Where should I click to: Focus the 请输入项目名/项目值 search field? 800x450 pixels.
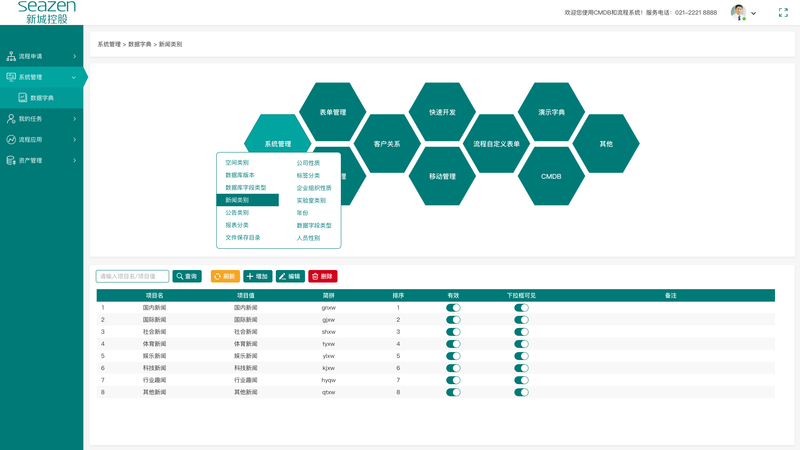click(x=132, y=276)
